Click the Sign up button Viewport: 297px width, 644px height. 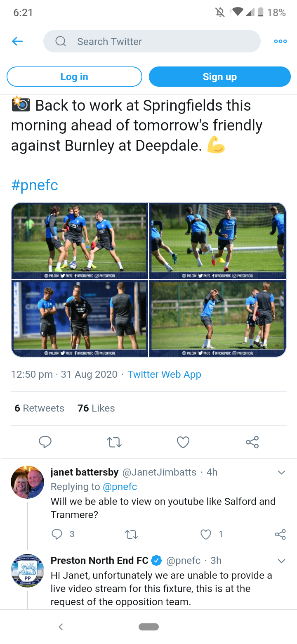pos(219,77)
